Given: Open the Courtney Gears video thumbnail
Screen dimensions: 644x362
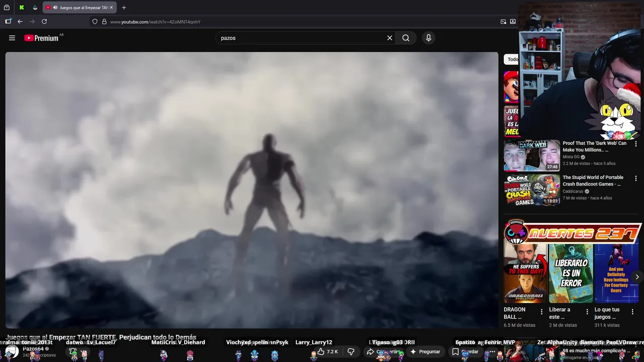Looking at the screenshot, I should pyautogui.click(x=616, y=273).
